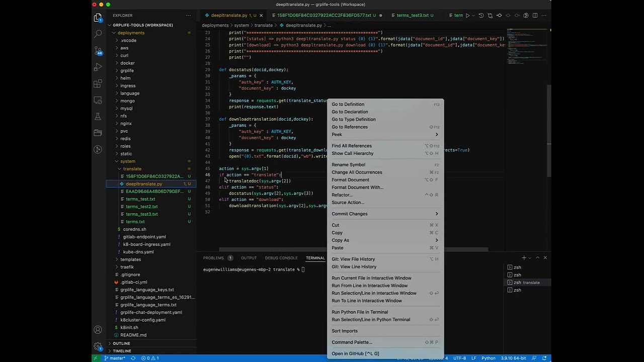Viewport: 644px width, 362px height.
Task: Open k8cluster-config.yaml file
Action: click(151, 320)
